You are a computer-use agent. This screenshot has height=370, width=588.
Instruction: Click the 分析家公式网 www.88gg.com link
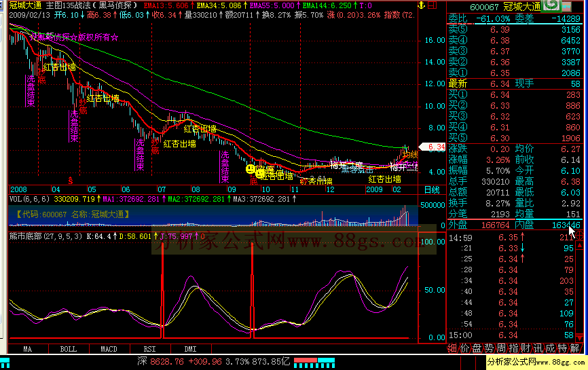536,362
